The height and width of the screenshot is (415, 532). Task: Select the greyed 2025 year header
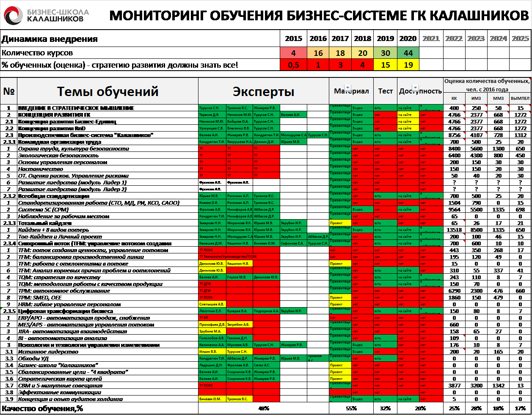point(520,38)
